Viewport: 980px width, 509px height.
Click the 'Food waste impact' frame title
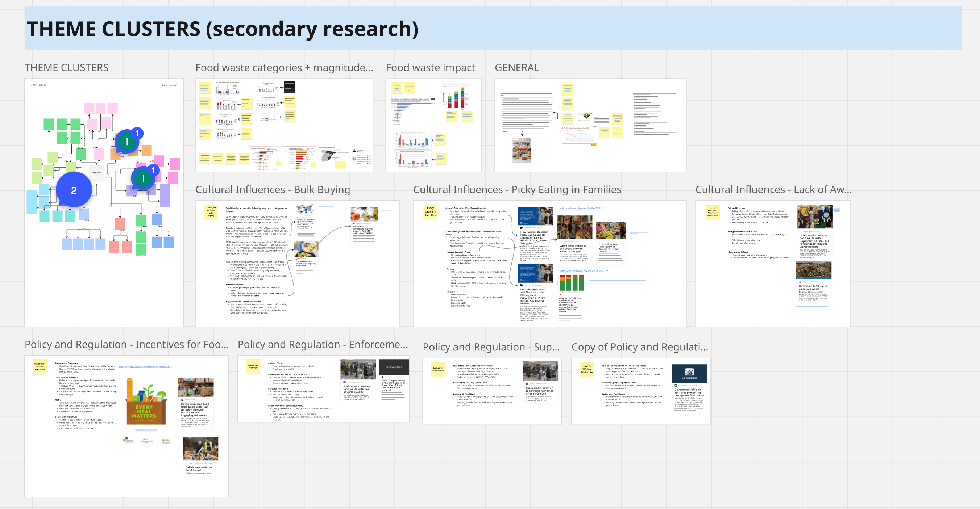[x=430, y=68]
